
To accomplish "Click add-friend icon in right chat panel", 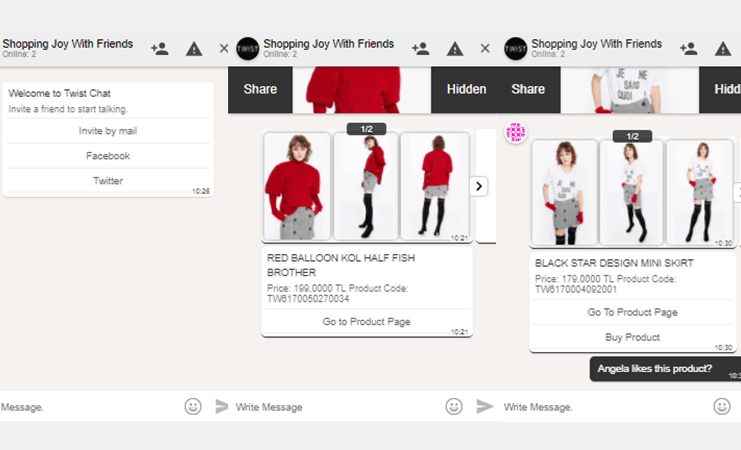I will [x=689, y=49].
